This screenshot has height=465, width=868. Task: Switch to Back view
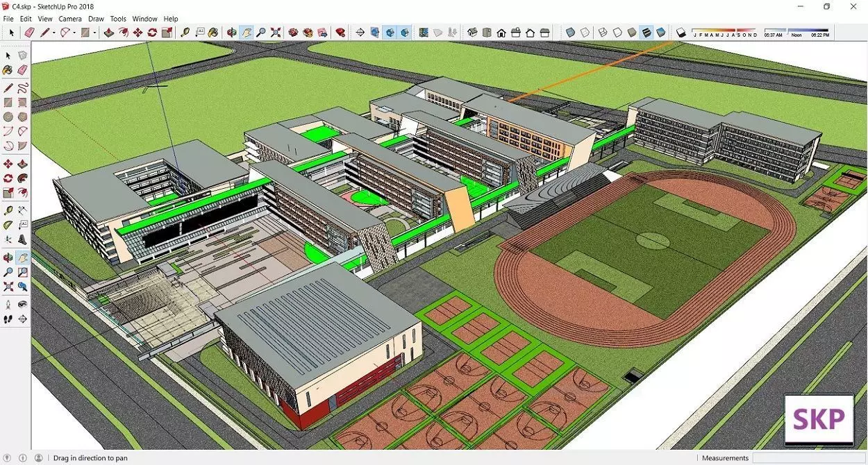[531, 32]
